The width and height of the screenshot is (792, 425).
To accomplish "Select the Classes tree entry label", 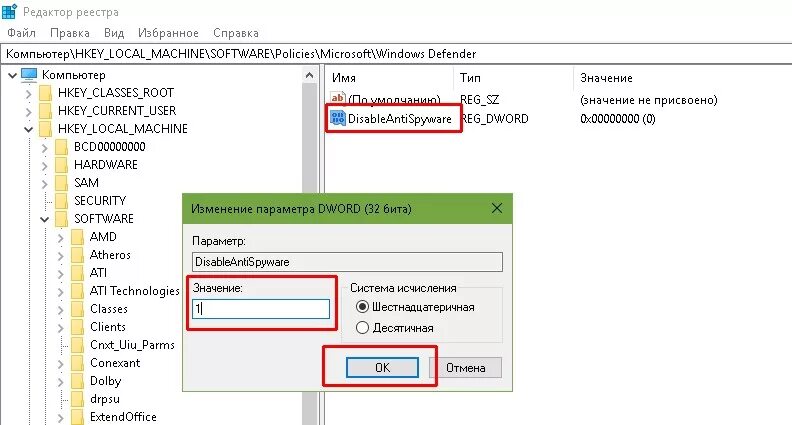I will pyautogui.click(x=109, y=309).
